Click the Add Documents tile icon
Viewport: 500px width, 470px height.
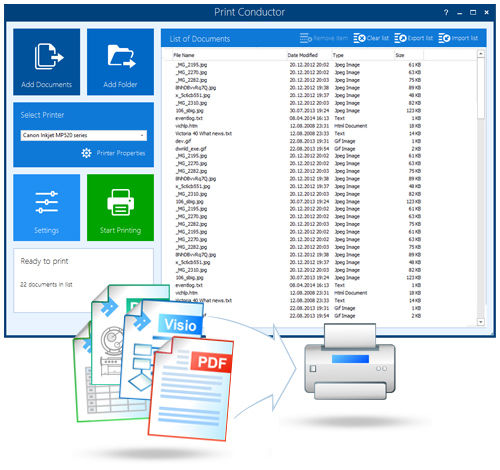tap(49, 56)
